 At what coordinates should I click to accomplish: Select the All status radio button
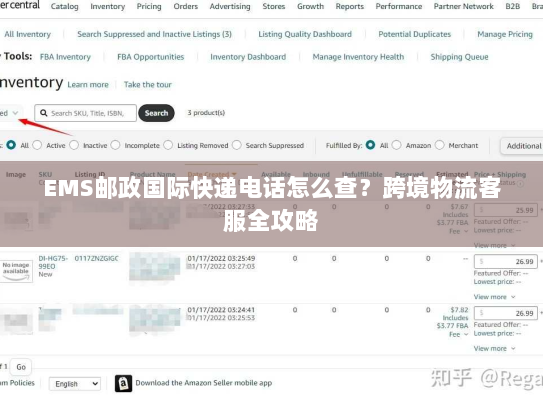[11, 145]
